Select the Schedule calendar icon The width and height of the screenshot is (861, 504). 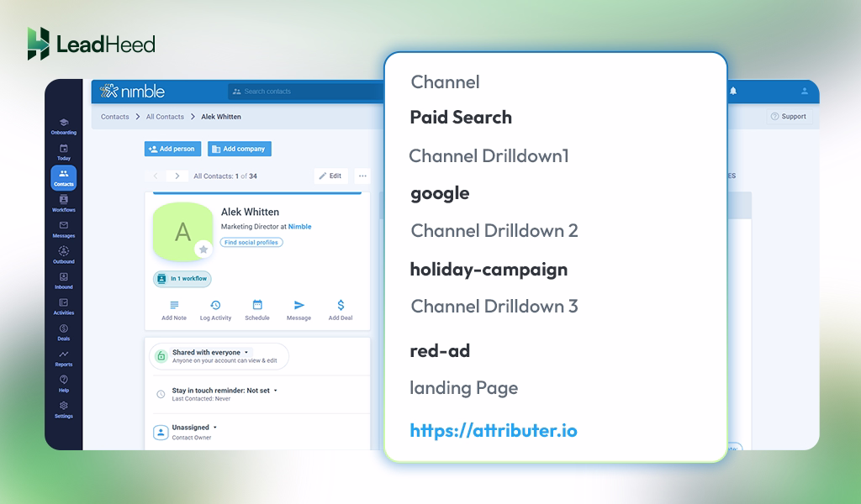click(x=257, y=308)
